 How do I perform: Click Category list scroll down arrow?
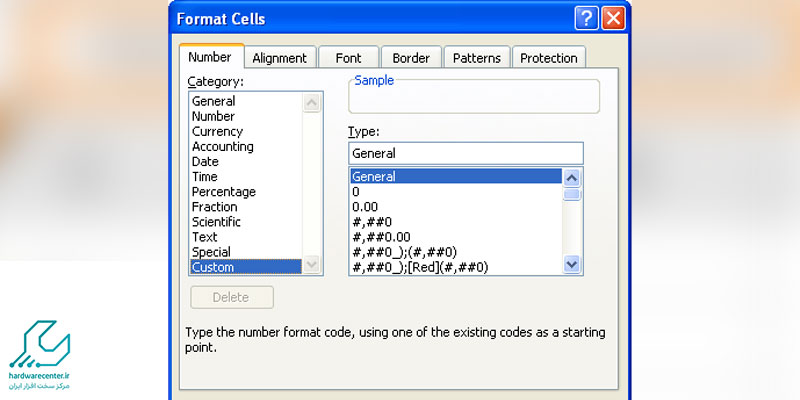312,265
